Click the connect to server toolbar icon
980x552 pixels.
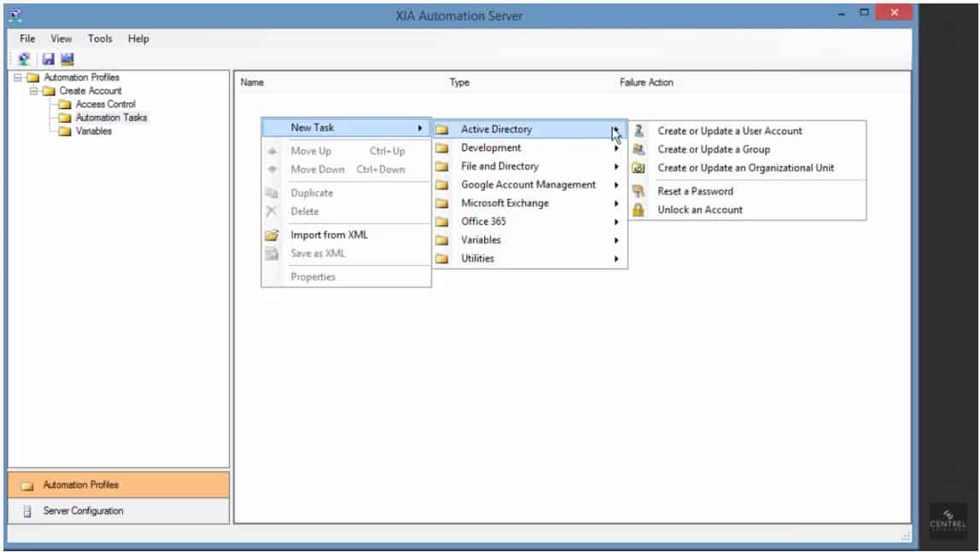click(24, 60)
